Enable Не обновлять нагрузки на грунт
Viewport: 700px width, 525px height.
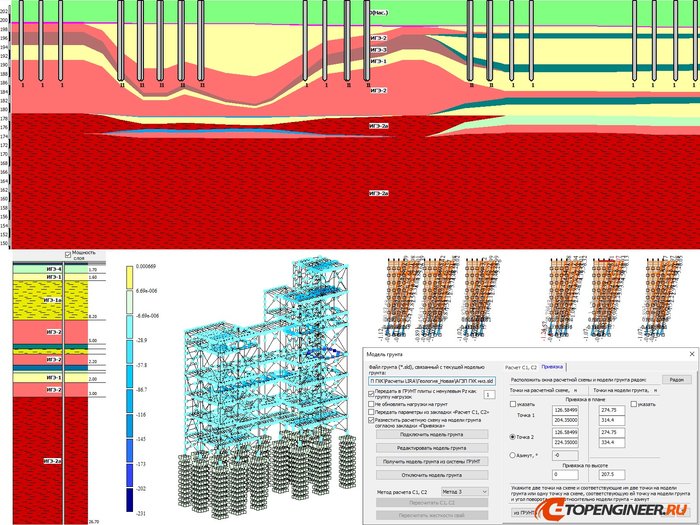(x=371, y=404)
